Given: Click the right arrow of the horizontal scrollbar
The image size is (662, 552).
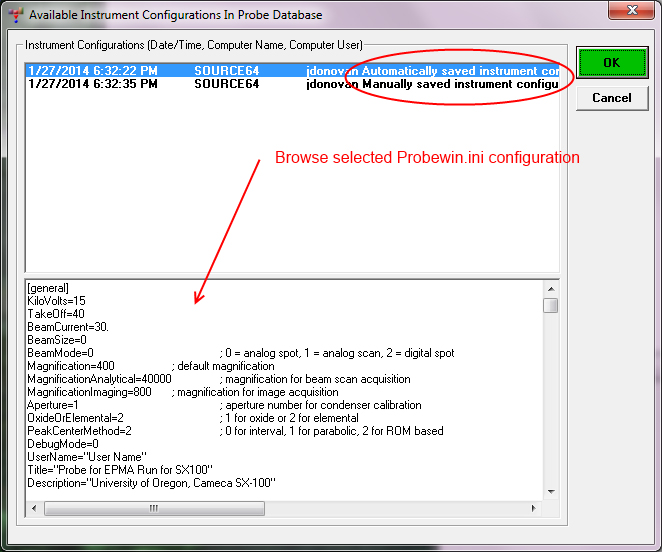Looking at the screenshot, I should (535, 508).
